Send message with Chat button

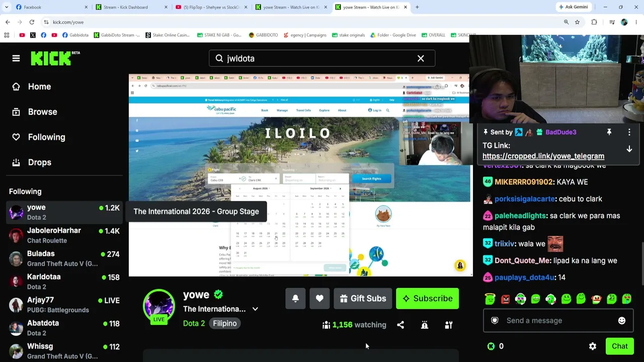click(x=620, y=346)
